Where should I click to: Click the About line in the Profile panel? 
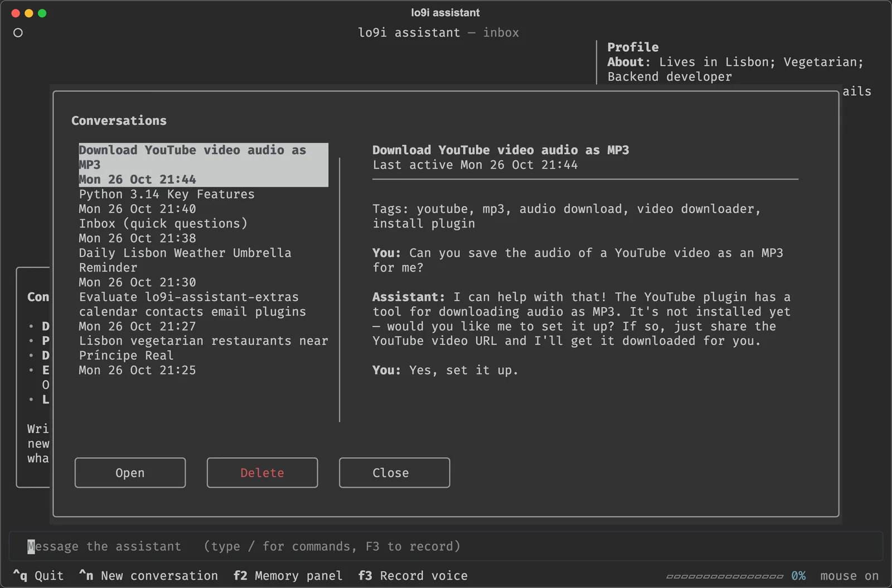coord(735,69)
